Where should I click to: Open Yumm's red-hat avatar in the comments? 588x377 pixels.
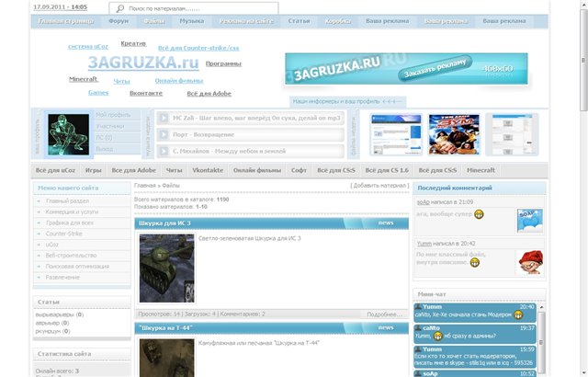point(529,262)
